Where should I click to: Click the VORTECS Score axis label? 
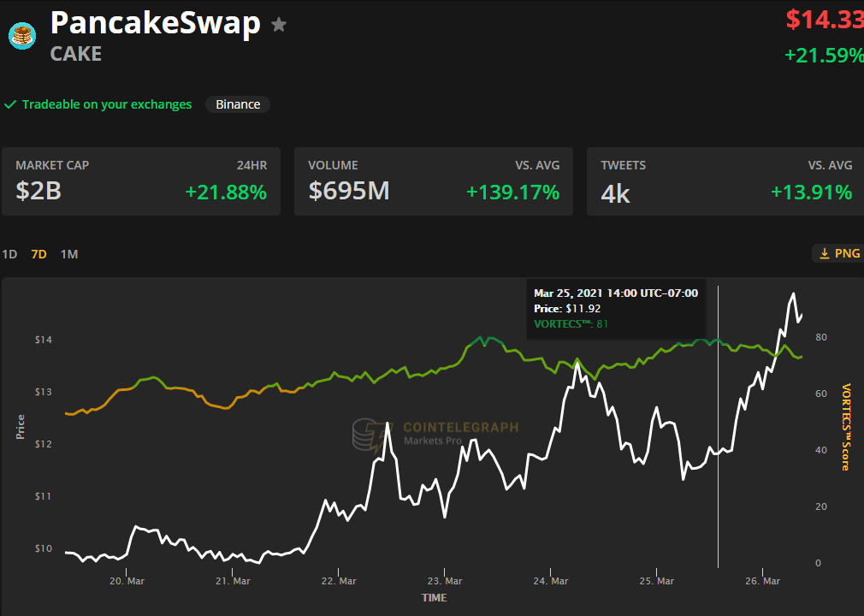click(x=846, y=427)
